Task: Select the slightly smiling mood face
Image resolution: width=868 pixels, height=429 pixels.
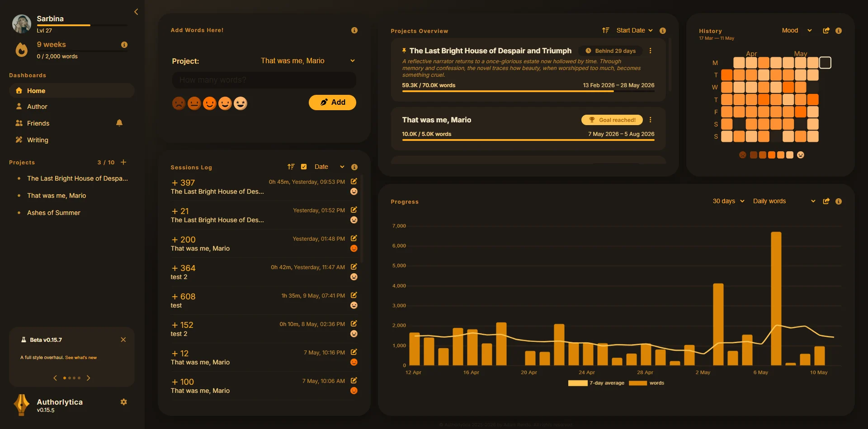Action: tap(210, 103)
